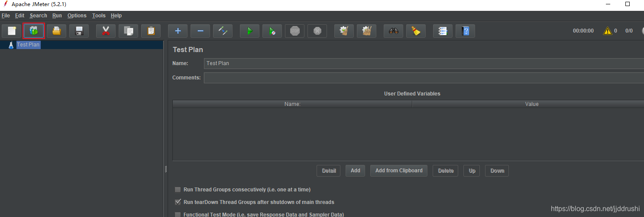Save the test plan with disk icon
This screenshot has height=217, width=644.
[x=79, y=31]
